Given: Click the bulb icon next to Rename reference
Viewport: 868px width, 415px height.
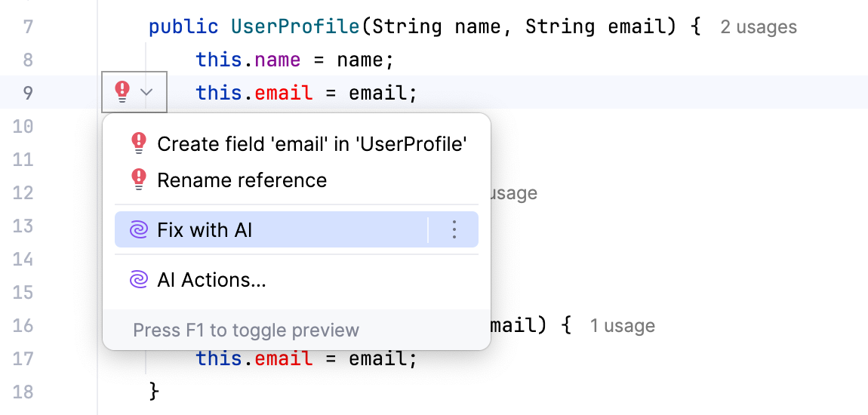Looking at the screenshot, I should (x=139, y=180).
